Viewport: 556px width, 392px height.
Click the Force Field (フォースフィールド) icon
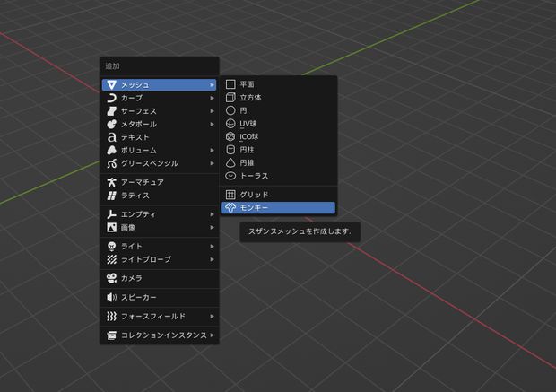[x=112, y=316]
